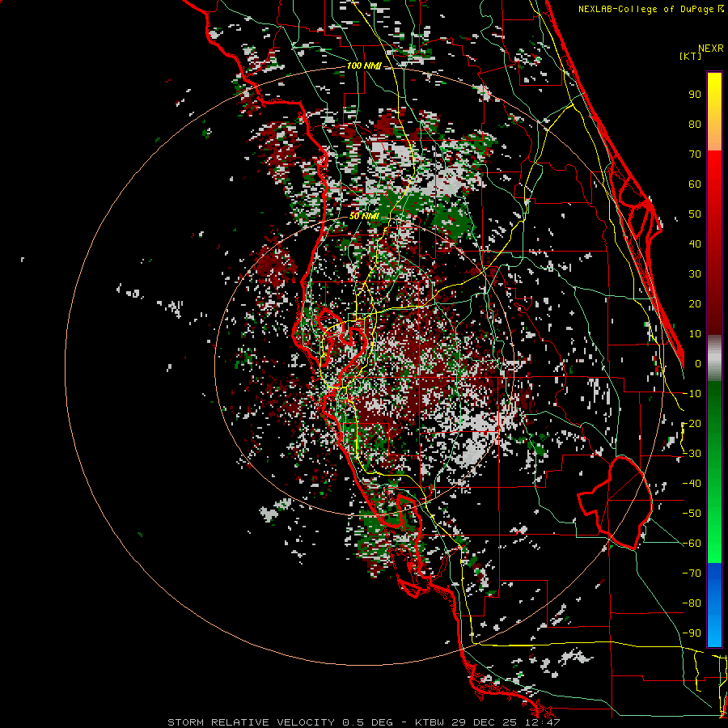Click the positive 90 knots scale value
Screen dimensions: 728x728
[x=695, y=95]
